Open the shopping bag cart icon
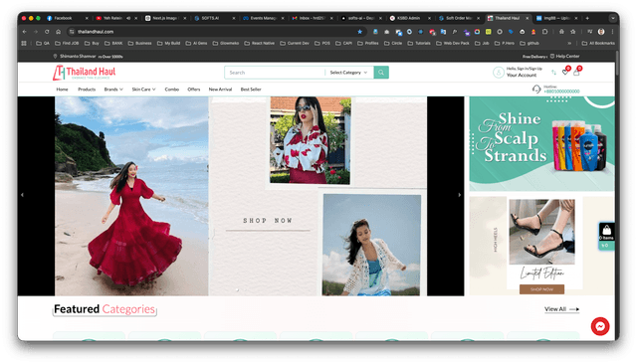This screenshot has width=637, height=364. pyautogui.click(x=576, y=73)
